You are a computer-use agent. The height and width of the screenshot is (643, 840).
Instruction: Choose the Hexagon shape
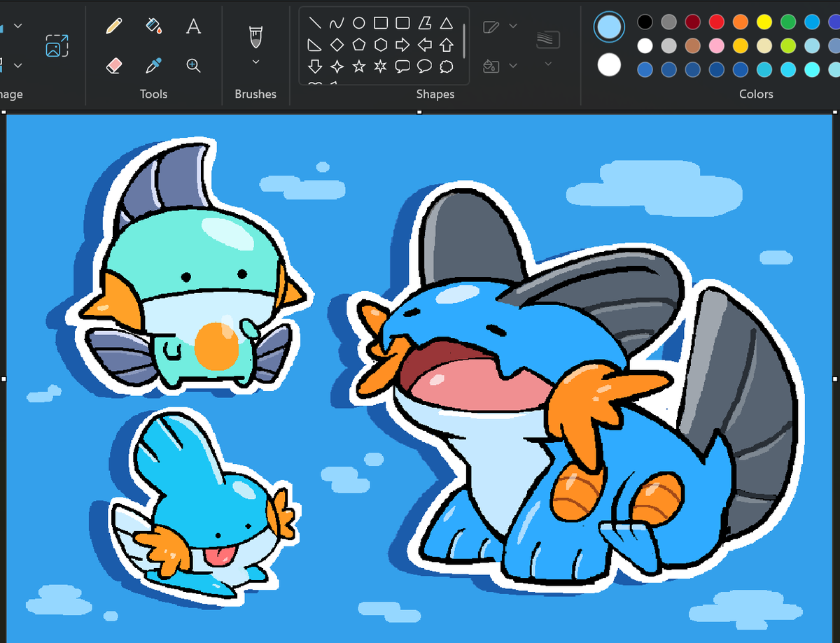(x=380, y=45)
